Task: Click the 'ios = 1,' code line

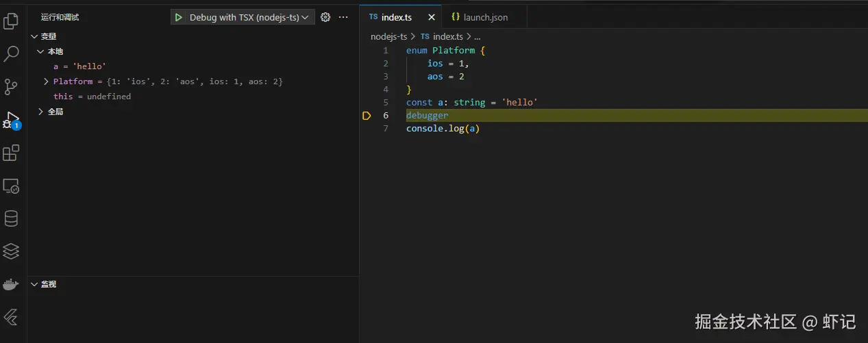Action: pyautogui.click(x=448, y=64)
